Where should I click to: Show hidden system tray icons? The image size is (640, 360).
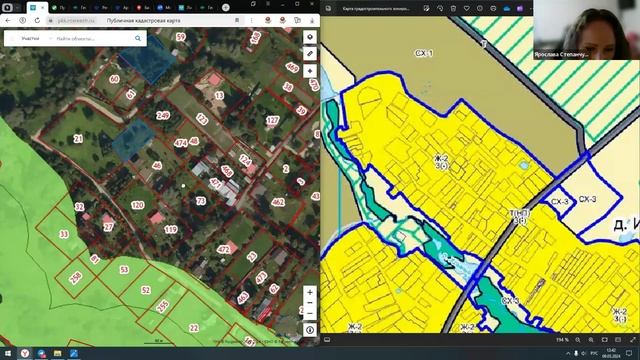click(x=568, y=353)
